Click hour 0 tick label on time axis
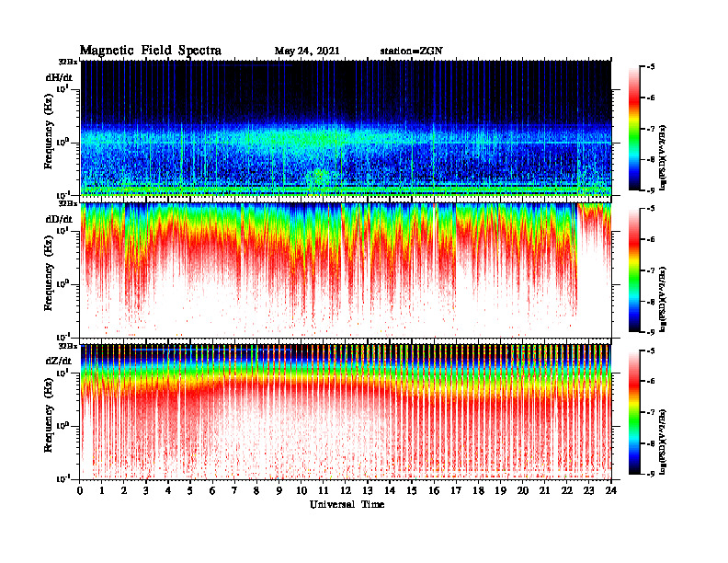Viewport: 728px width, 563px height. (80, 491)
